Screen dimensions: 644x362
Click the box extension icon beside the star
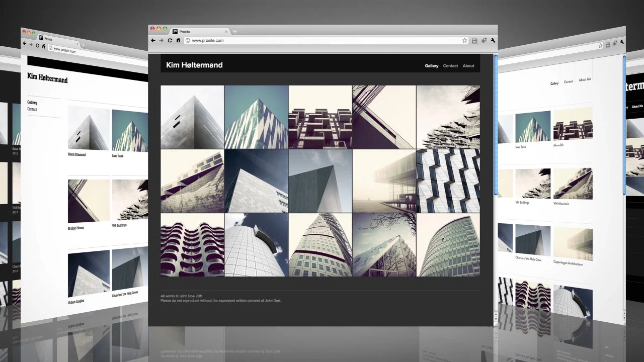point(474,41)
